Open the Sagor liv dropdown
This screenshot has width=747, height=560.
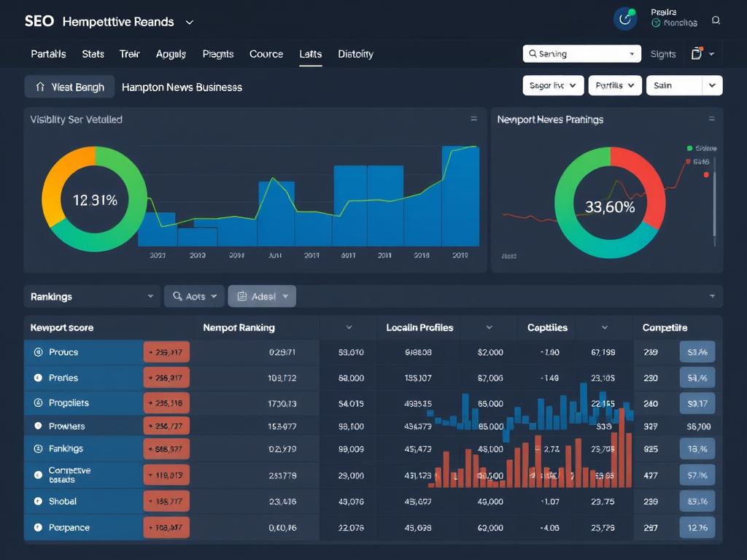[552, 85]
